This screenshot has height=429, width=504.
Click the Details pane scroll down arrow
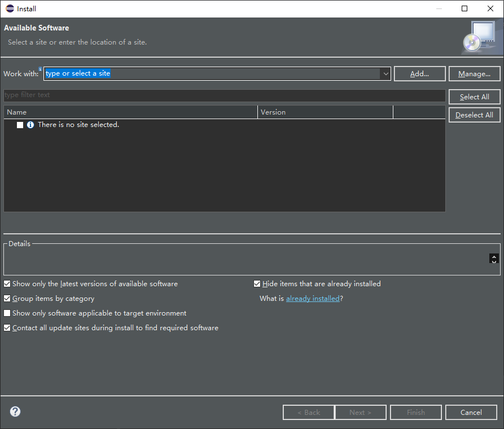[494, 261]
